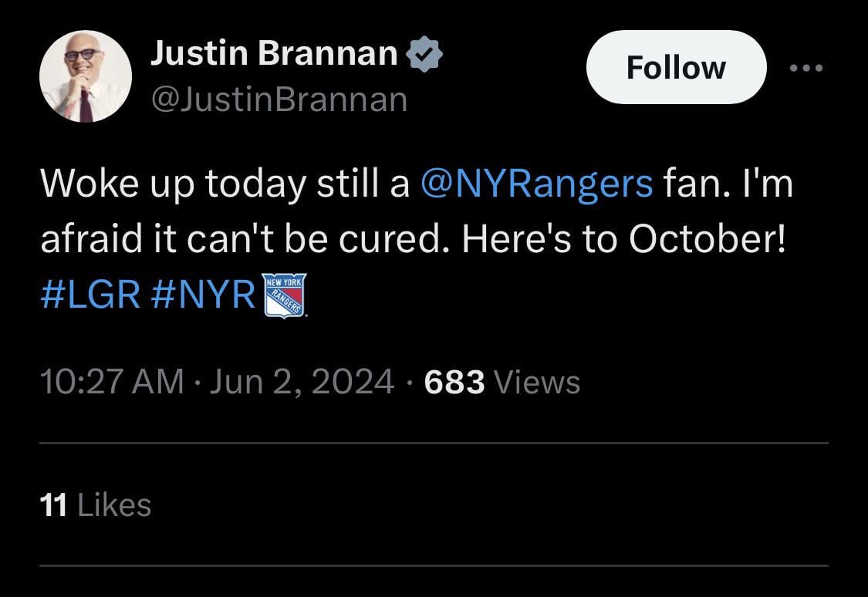Click the 683 view count number
The image size is (868, 597).
(x=454, y=382)
